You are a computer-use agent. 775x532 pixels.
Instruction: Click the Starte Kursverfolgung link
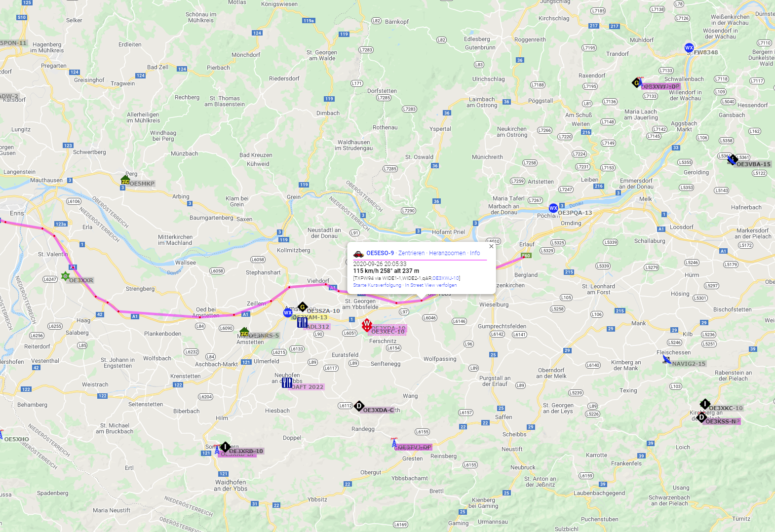[377, 285]
